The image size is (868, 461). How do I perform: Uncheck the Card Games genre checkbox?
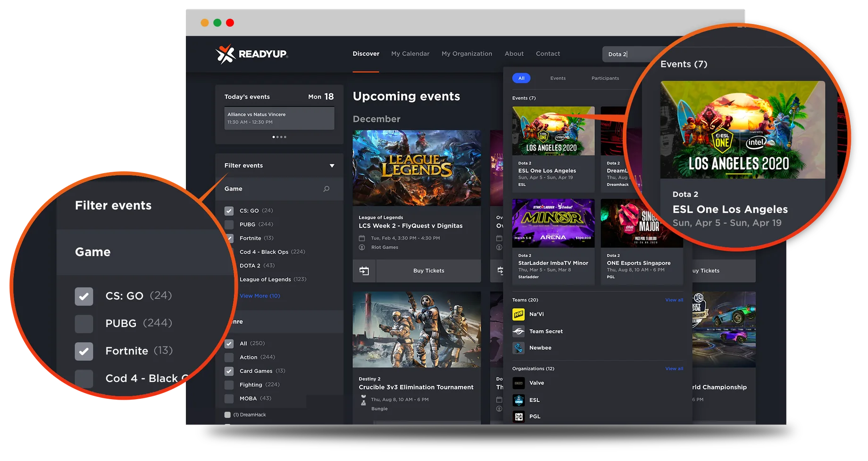(x=229, y=371)
